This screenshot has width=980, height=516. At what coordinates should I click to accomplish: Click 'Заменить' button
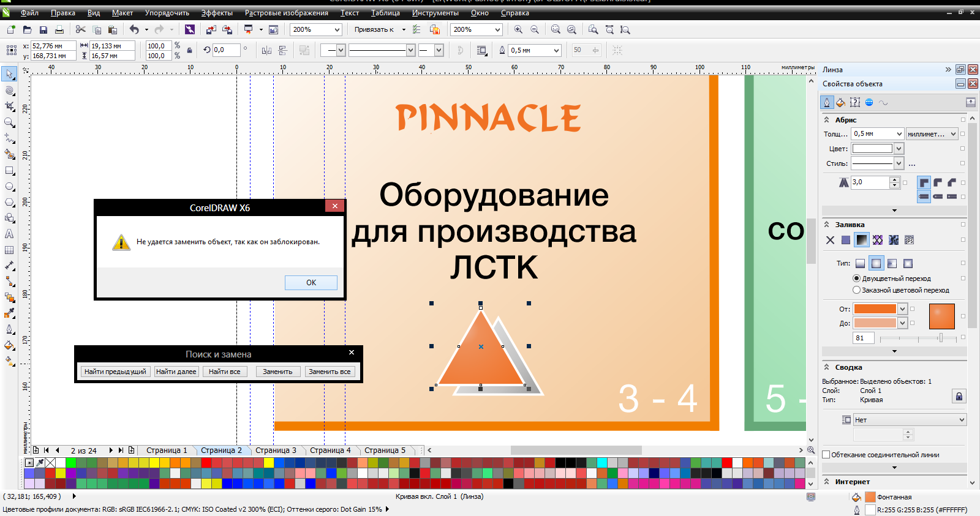(277, 372)
